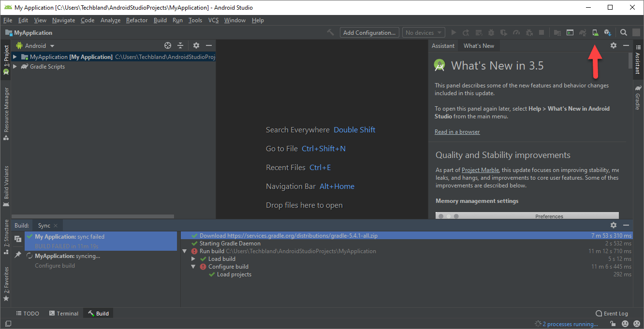This screenshot has height=329, width=644.
Task: Sync project with Gradle files
Action: (582, 32)
